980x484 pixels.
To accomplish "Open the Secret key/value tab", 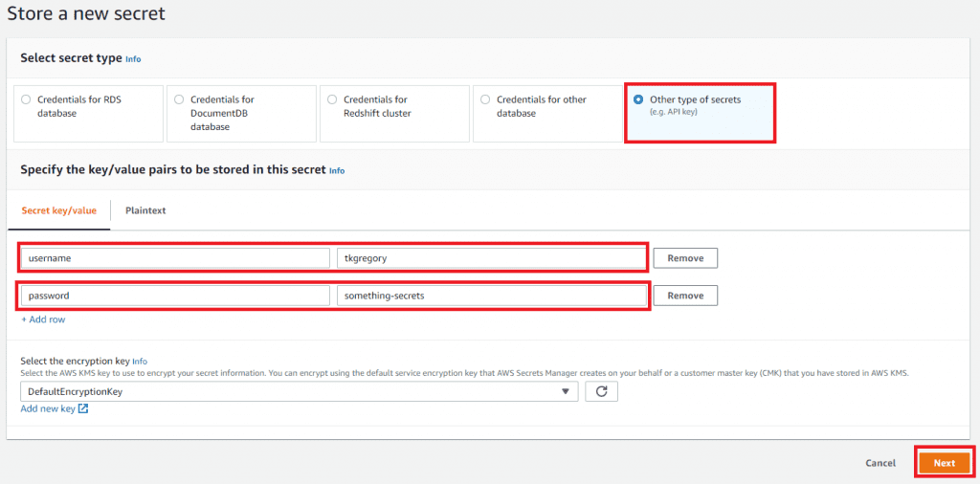I will (59, 210).
